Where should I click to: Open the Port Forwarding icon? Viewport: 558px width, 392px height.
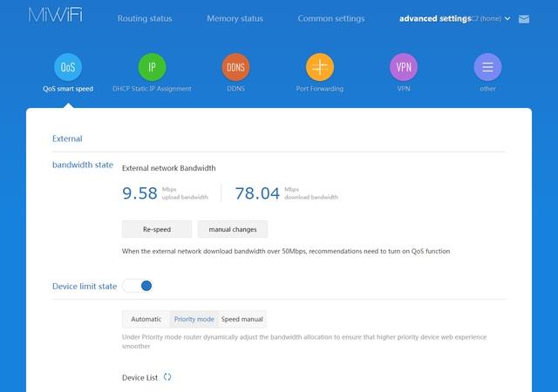pos(320,67)
